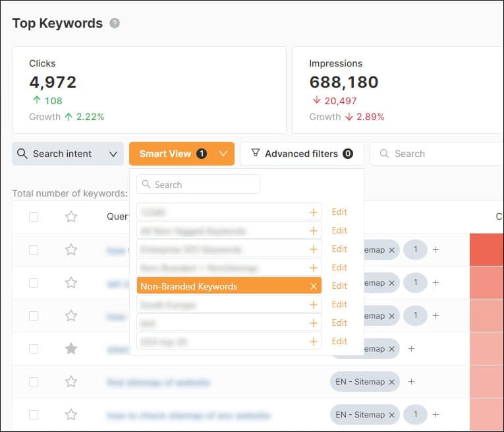
Task: Click the Query column header
Action: pyautogui.click(x=118, y=216)
